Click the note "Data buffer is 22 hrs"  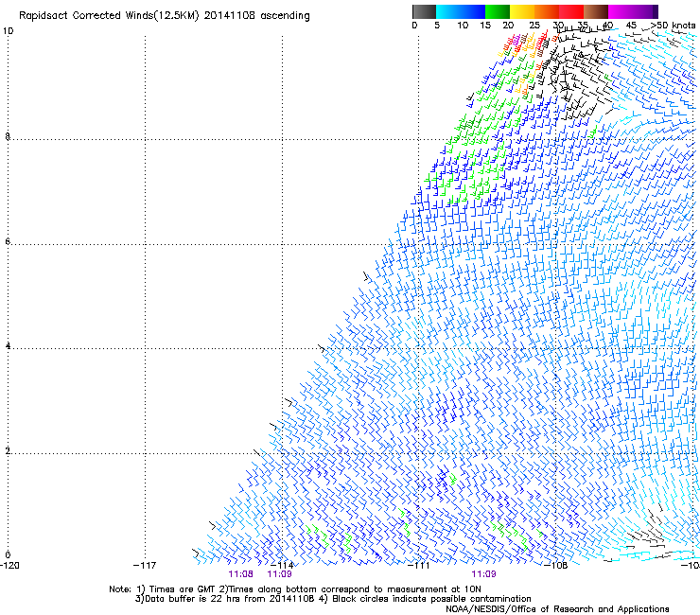point(193,599)
